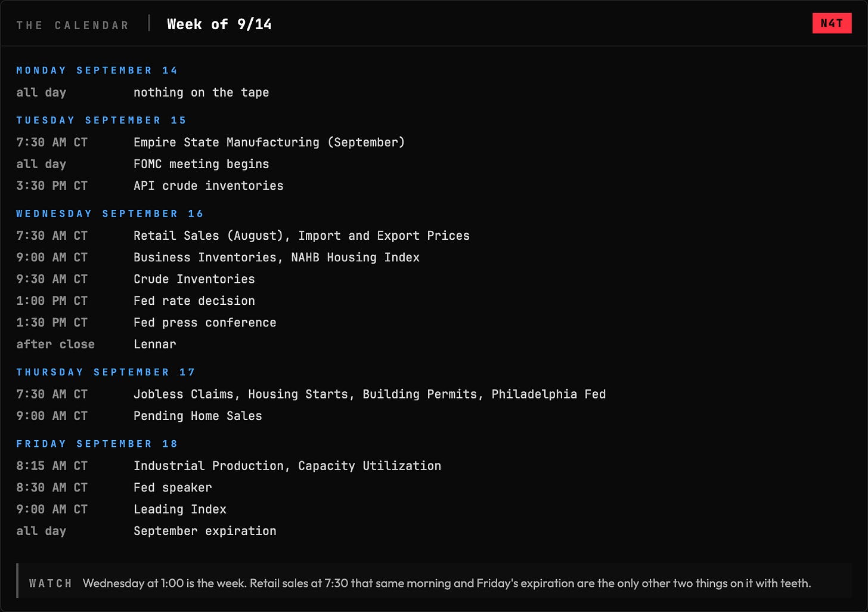Select the 'WEDNESDAY SEPTEMBER 16' heading

point(110,214)
